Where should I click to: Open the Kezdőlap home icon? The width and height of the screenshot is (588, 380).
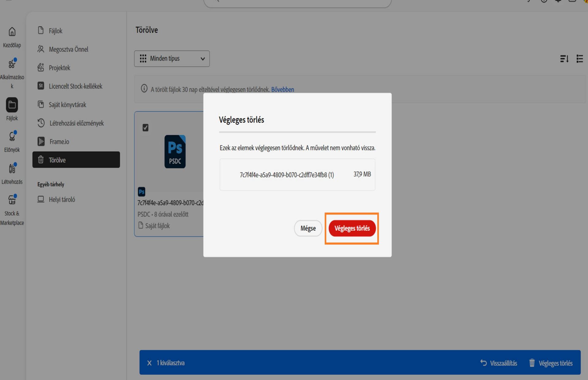pos(12,32)
